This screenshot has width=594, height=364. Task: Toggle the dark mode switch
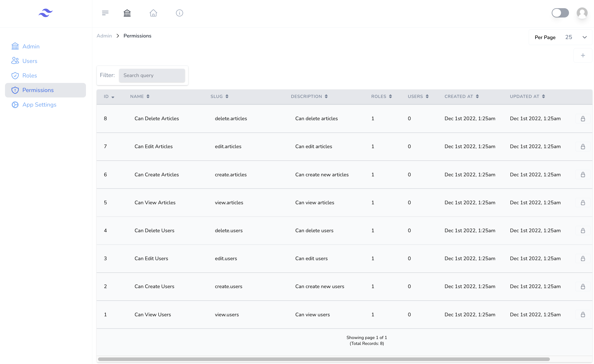(x=560, y=13)
